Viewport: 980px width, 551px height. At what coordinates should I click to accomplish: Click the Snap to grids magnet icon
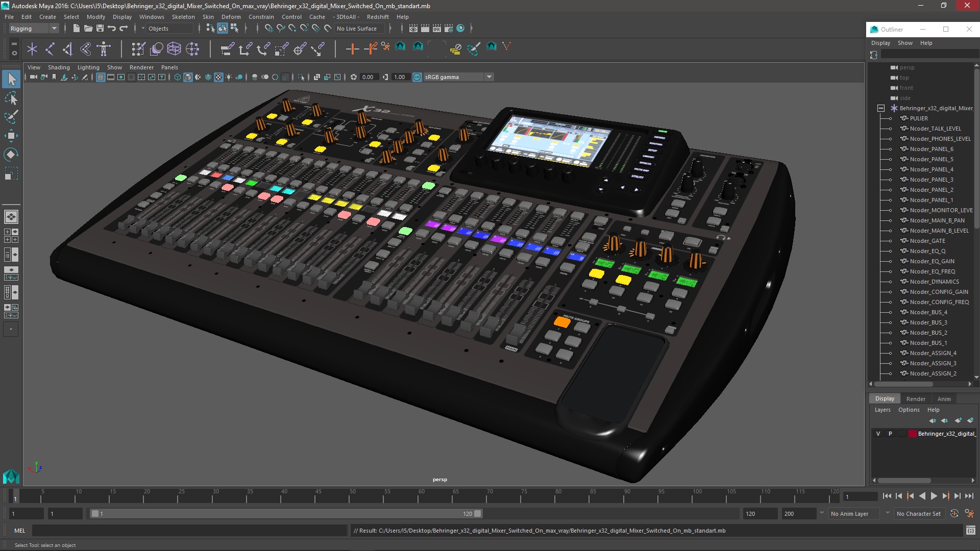tap(268, 29)
